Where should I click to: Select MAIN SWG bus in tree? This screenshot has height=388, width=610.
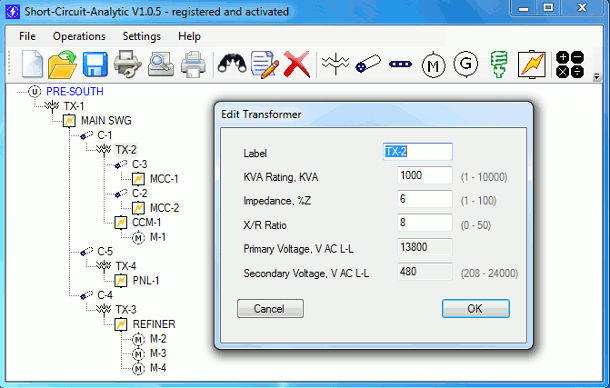[106, 121]
